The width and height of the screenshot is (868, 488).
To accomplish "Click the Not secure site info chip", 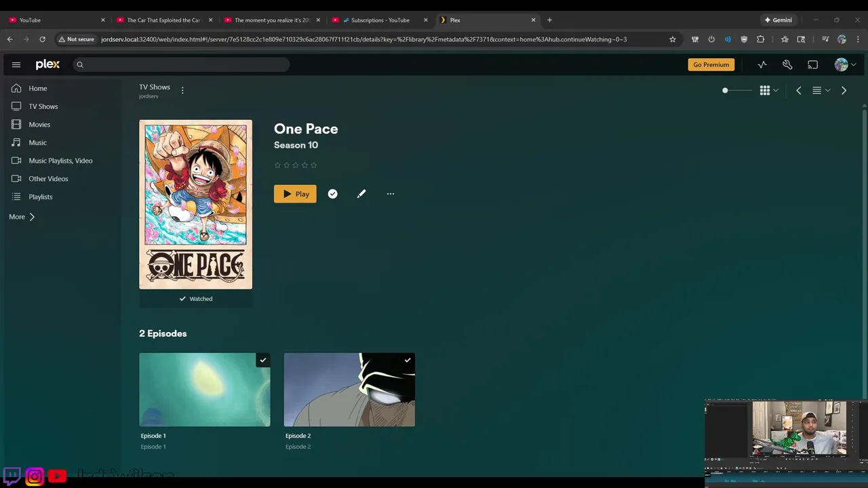I will (77, 39).
